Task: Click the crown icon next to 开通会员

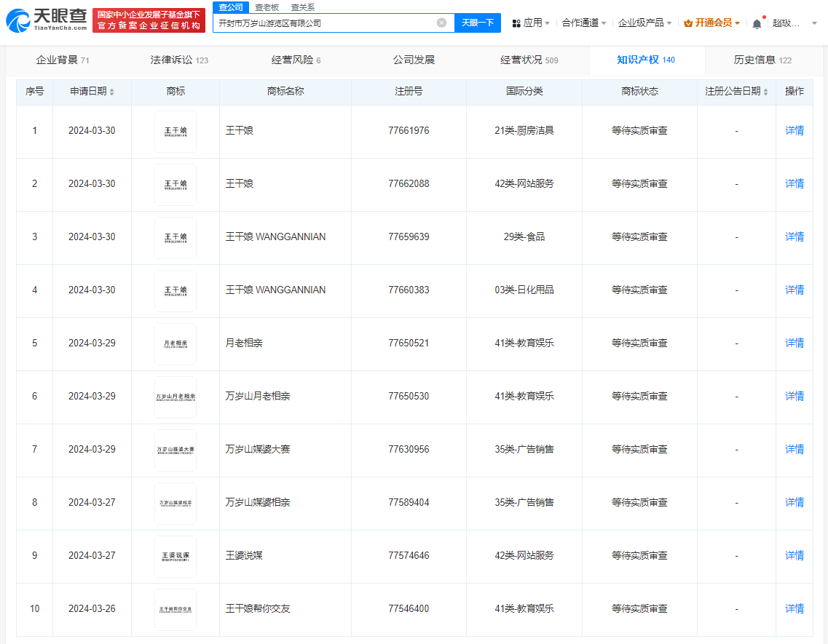Action: (x=687, y=23)
